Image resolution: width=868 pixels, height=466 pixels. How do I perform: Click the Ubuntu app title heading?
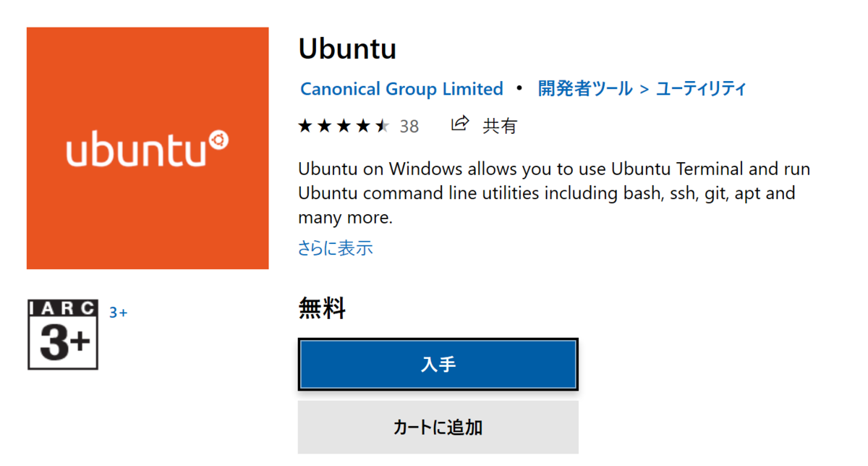(347, 49)
